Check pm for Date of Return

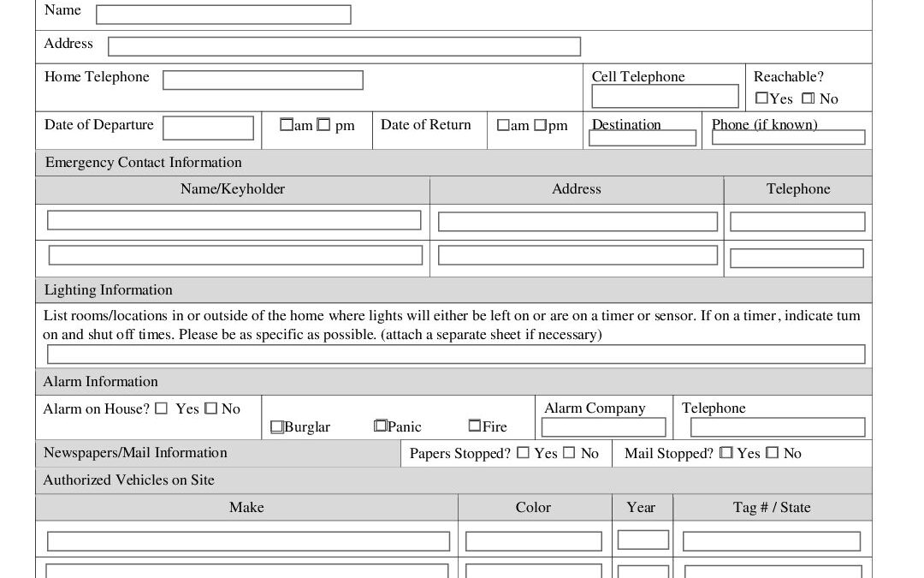541,126
